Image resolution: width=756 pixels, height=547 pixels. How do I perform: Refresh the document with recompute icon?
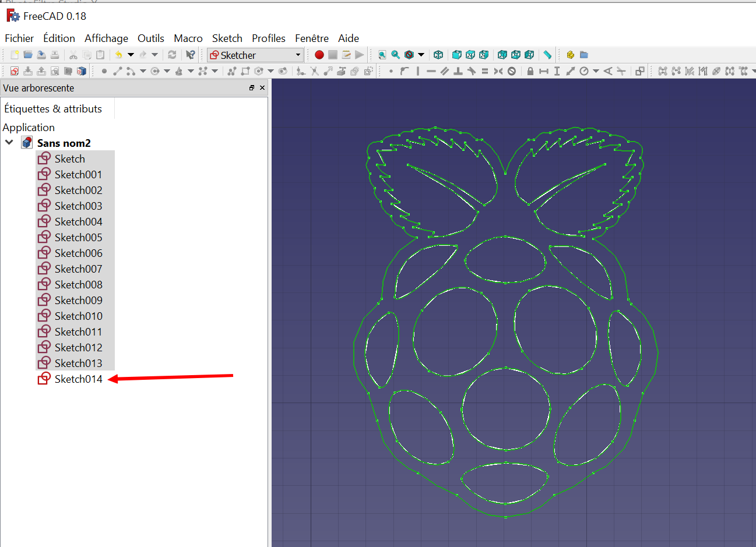click(172, 55)
